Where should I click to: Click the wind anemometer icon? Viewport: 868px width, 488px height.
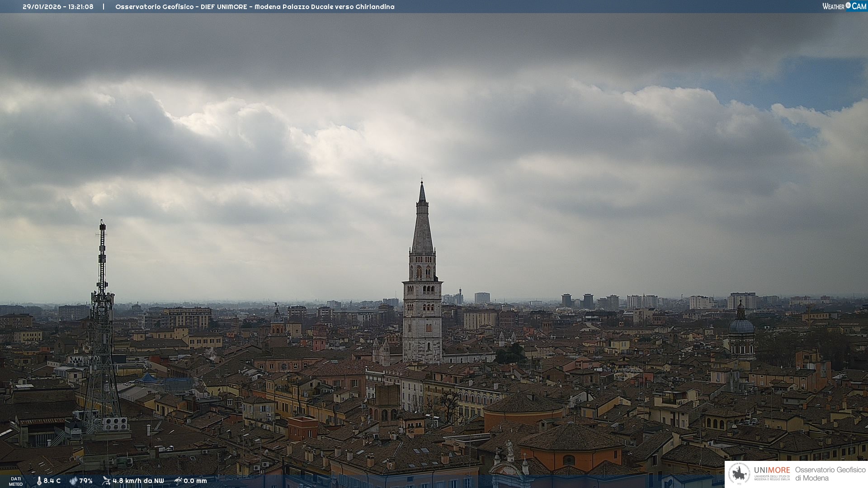tap(106, 481)
